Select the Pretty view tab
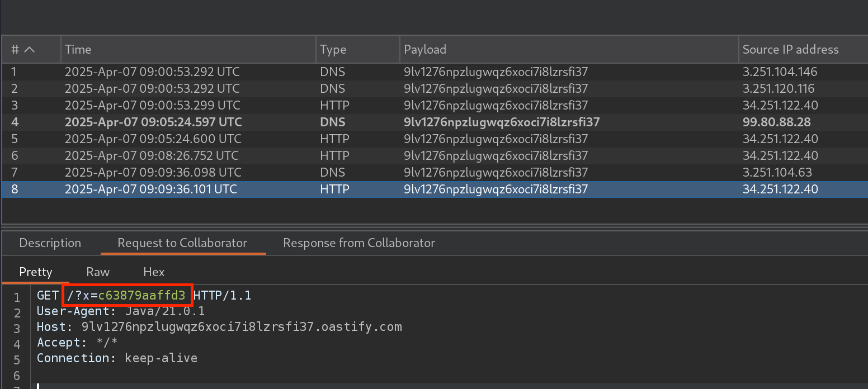This screenshot has height=389, width=868. pyautogui.click(x=36, y=272)
